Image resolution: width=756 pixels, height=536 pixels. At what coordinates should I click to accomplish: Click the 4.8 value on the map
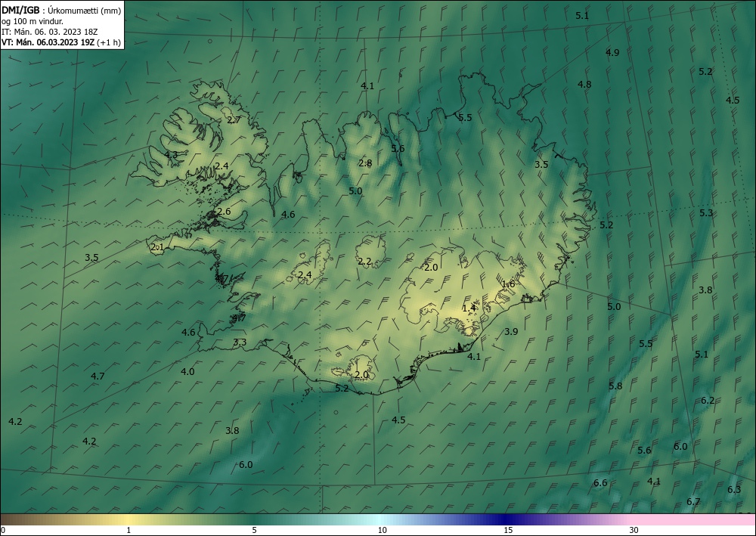point(584,85)
